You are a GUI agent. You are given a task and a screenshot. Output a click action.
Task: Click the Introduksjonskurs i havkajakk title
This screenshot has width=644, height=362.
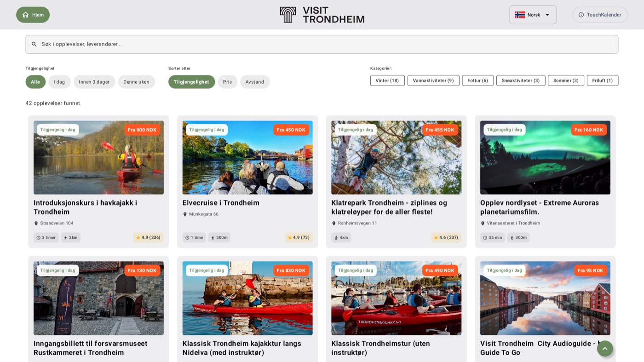(86, 207)
